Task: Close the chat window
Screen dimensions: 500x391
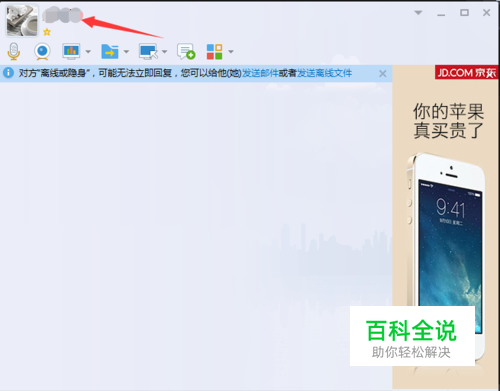Action: (x=486, y=13)
